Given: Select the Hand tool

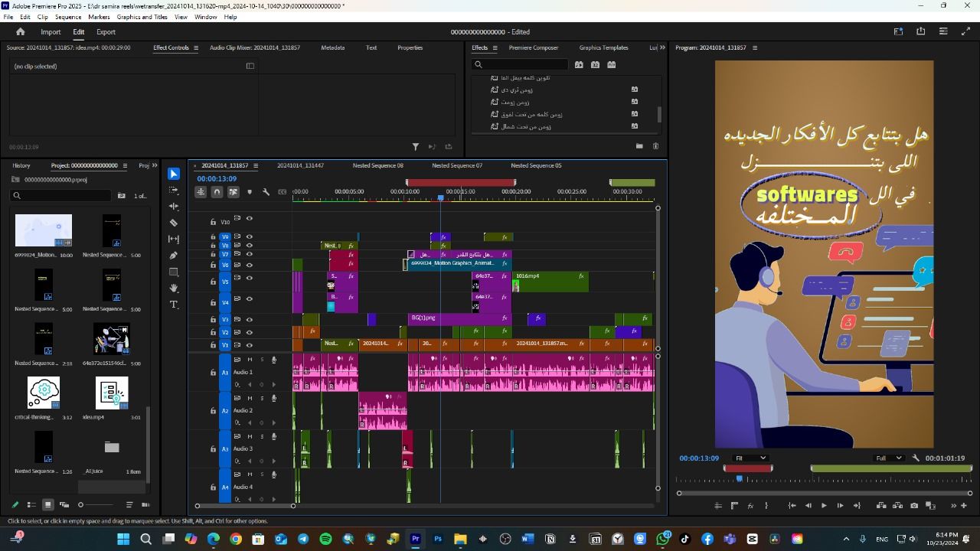Looking at the screenshot, I should tap(174, 289).
